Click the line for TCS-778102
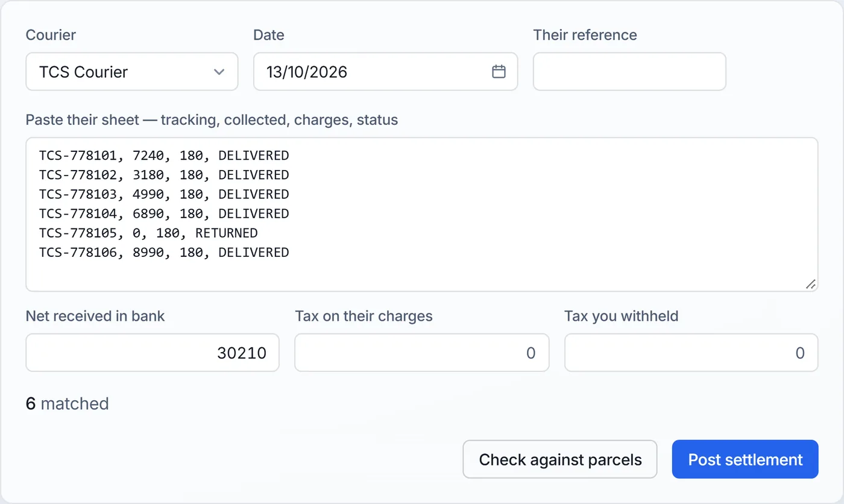This screenshot has height=504, width=844. [164, 175]
